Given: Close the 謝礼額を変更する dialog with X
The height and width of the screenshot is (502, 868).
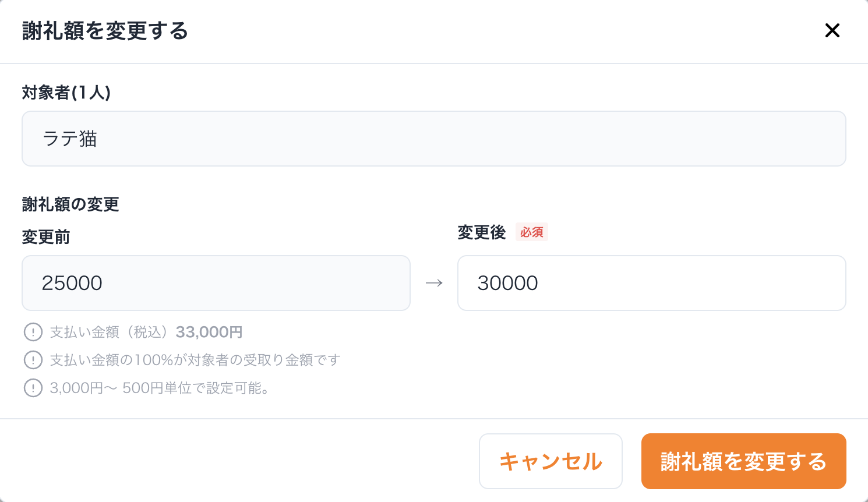Looking at the screenshot, I should click(832, 30).
